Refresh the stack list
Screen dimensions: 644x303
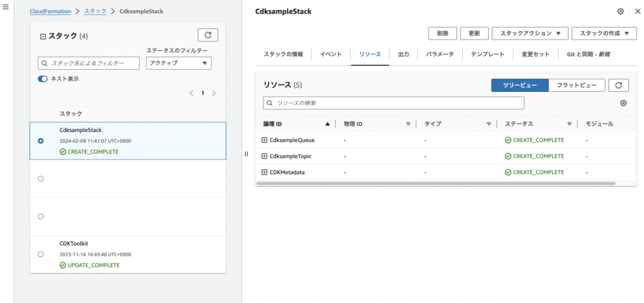208,35
